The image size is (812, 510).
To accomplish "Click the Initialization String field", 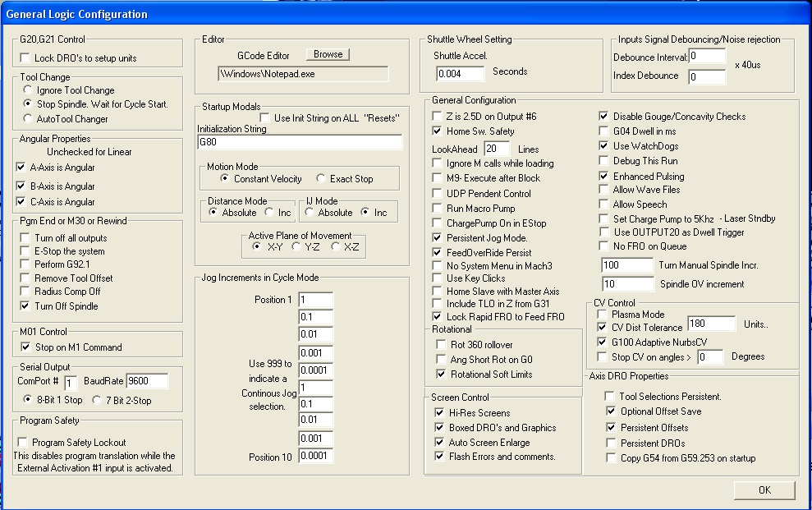I will point(300,142).
